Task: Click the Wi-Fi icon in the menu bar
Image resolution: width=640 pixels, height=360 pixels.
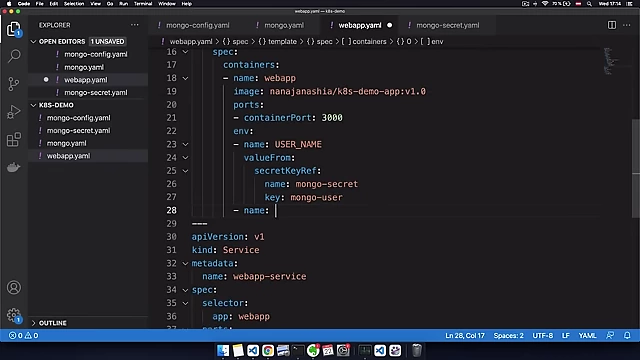Action: 545,4
